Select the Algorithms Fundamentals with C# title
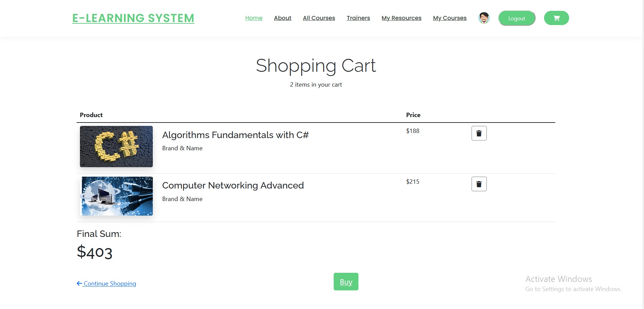644x309 pixels. pos(235,135)
